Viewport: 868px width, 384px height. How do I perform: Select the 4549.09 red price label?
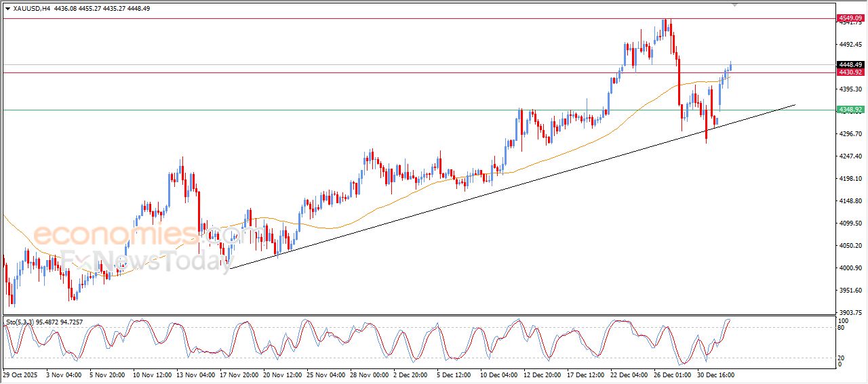pos(849,18)
